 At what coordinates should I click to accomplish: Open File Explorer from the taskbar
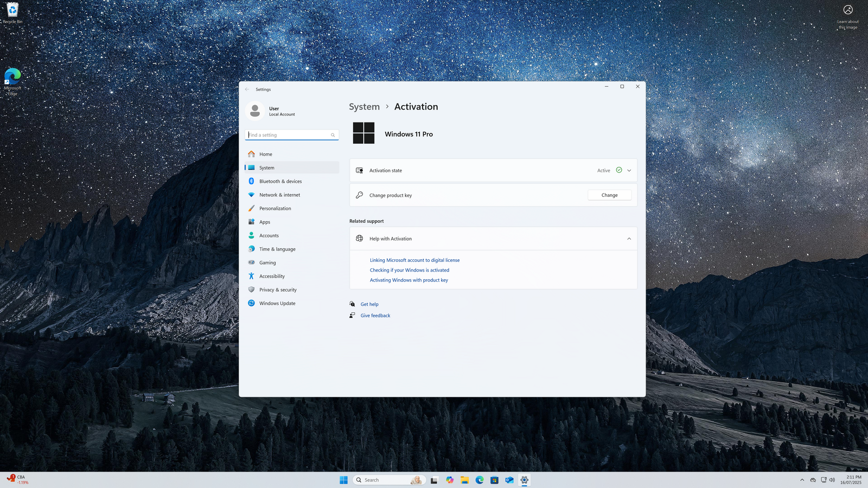tap(465, 480)
